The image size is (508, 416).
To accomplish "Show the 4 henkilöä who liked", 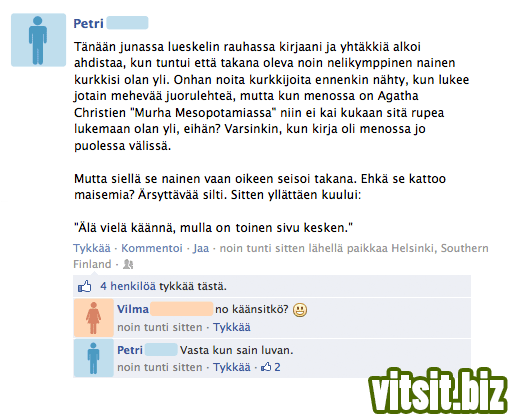I will tap(128, 286).
